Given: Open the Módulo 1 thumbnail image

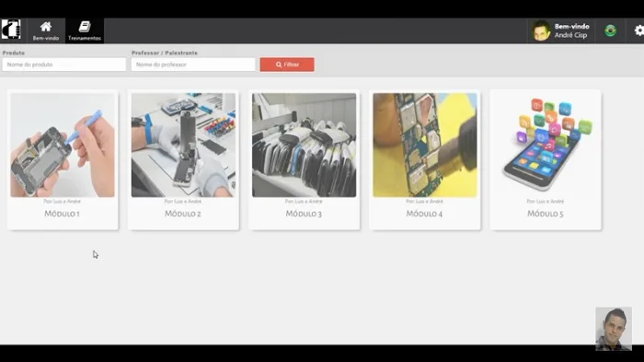Looking at the screenshot, I should 63,146.
